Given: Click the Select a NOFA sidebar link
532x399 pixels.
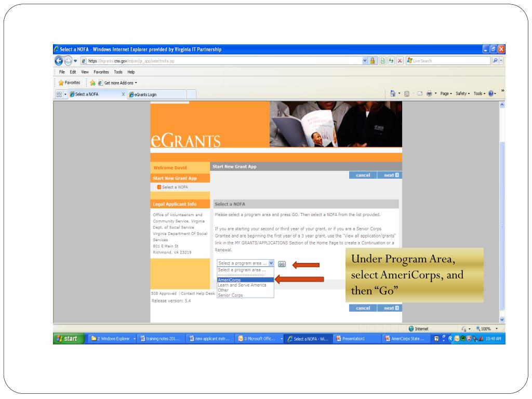Looking at the screenshot, I should click(175, 187).
